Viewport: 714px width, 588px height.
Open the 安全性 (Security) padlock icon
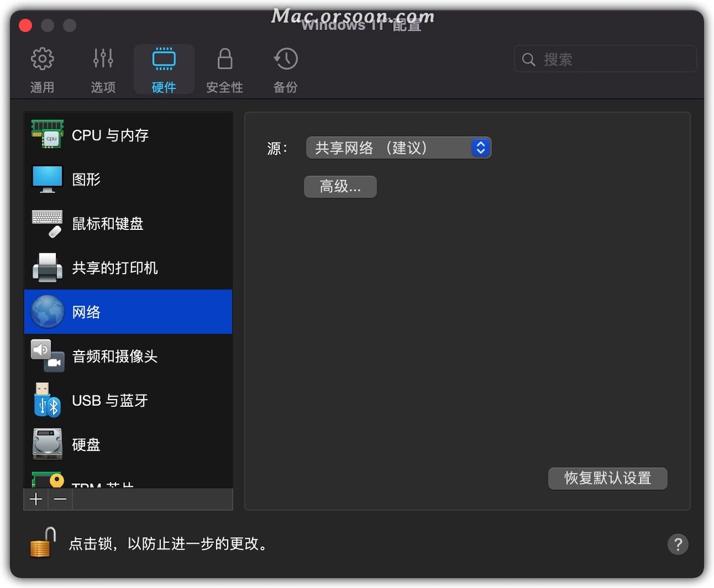[225, 59]
